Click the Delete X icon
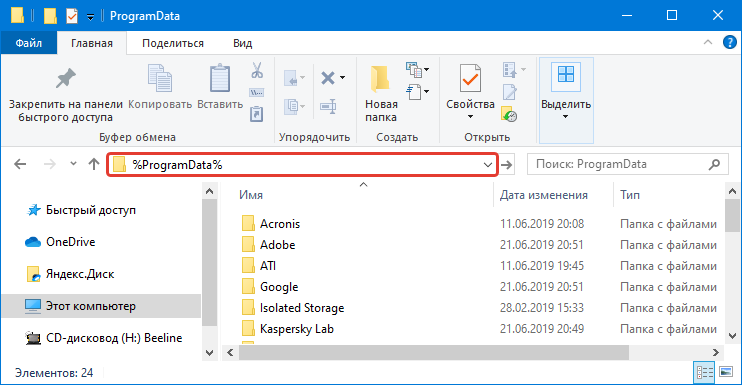 coord(327,78)
